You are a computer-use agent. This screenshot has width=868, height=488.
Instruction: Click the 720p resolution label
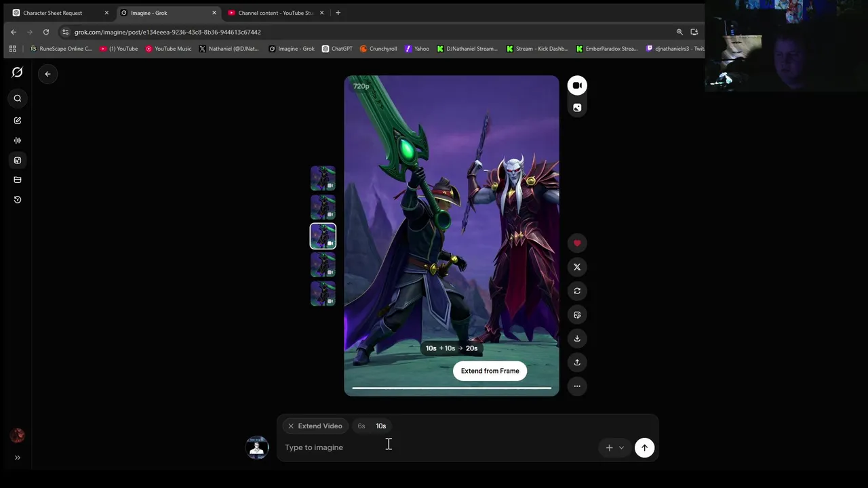[361, 86]
